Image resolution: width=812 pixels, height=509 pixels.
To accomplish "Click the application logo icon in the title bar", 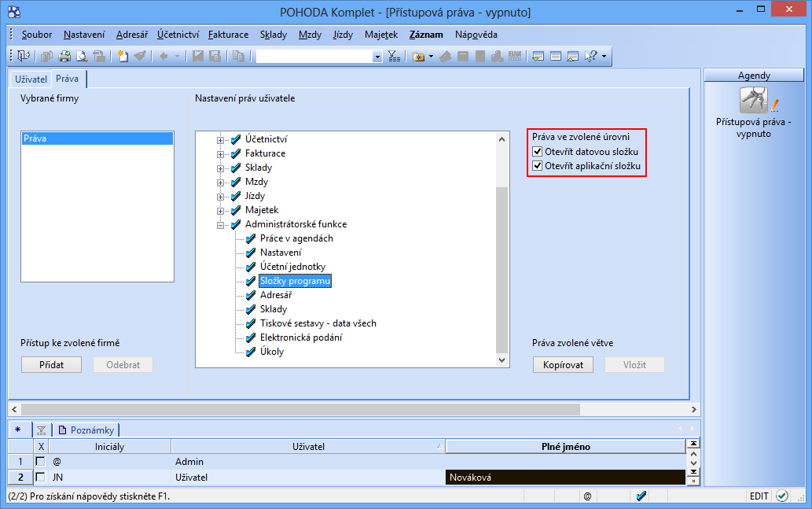I will point(14,12).
